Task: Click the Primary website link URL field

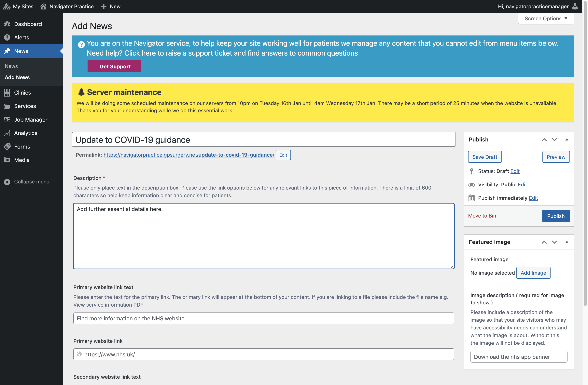Action: [264, 354]
